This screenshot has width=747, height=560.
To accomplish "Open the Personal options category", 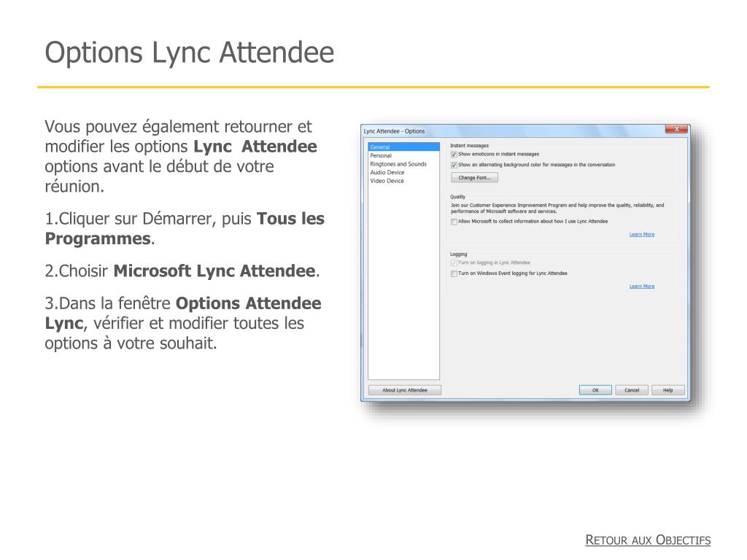I will click(x=381, y=156).
